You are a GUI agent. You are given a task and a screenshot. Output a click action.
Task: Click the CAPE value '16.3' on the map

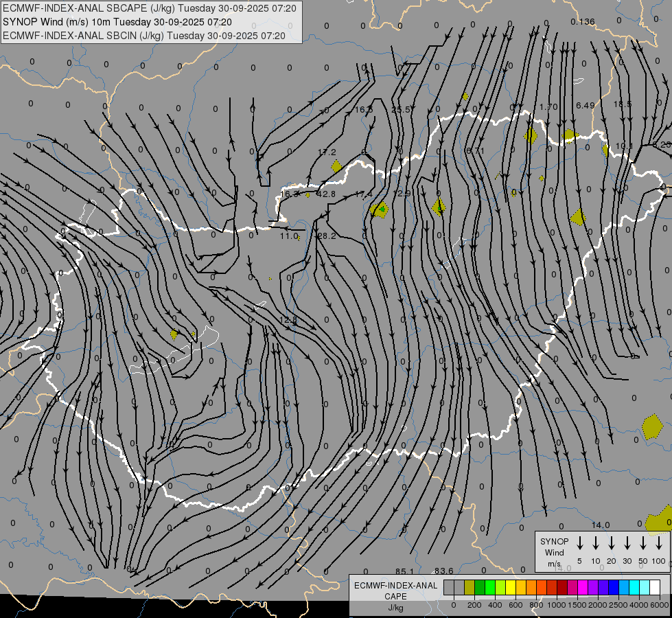(x=289, y=194)
